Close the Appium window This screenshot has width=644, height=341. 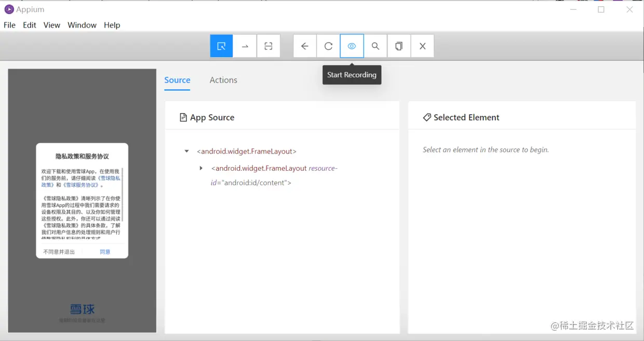pyautogui.click(x=629, y=9)
